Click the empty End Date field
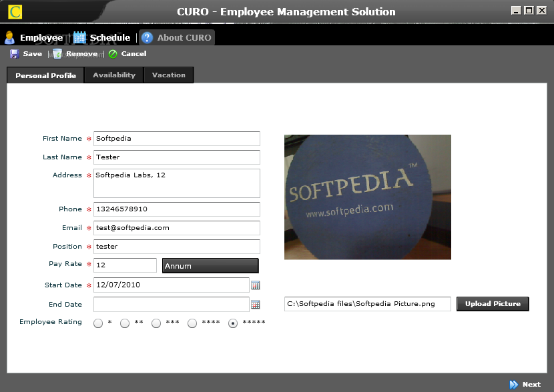The image size is (554, 392). click(x=172, y=304)
